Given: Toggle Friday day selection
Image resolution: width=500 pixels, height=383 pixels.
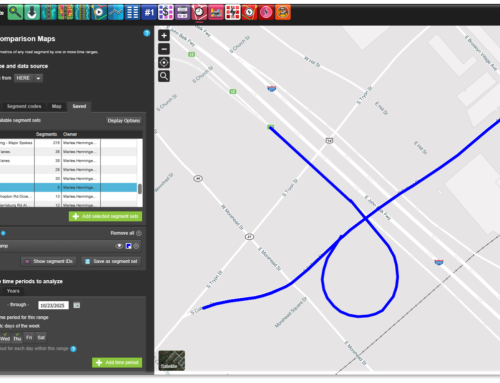Looking at the screenshot, I should point(29,337).
